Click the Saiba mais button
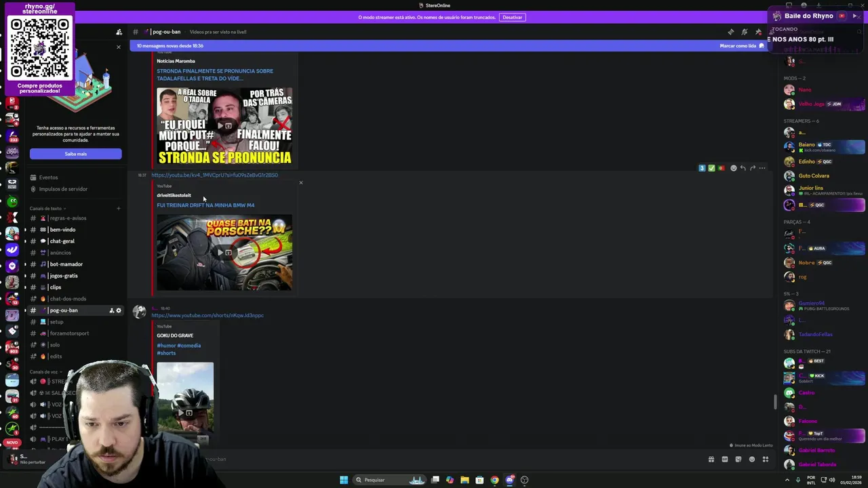The height and width of the screenshot is (488, 868). point(76,154)
